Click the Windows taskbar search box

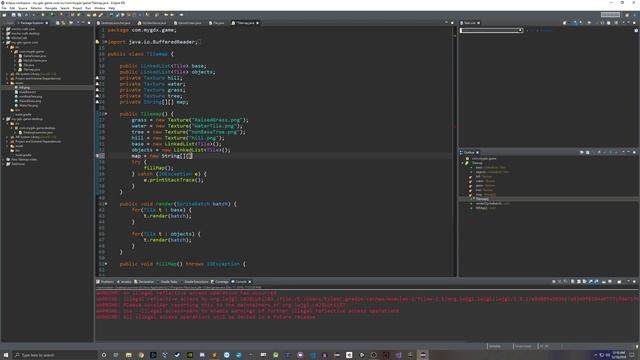[56, 355]
